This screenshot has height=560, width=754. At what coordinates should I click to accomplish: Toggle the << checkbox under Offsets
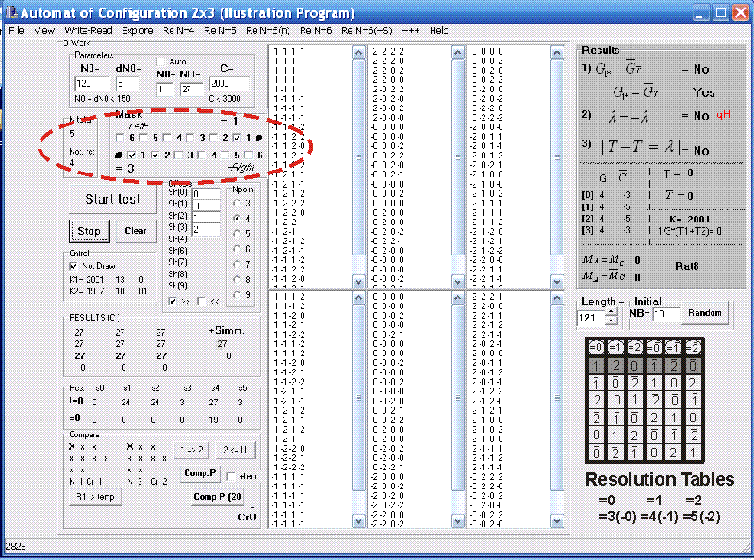click(x=202, y=301)
